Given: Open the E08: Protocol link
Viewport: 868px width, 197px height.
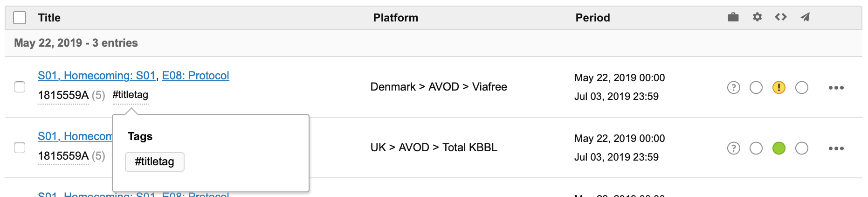Looking at the screenshot, I should tap(195, 76).
